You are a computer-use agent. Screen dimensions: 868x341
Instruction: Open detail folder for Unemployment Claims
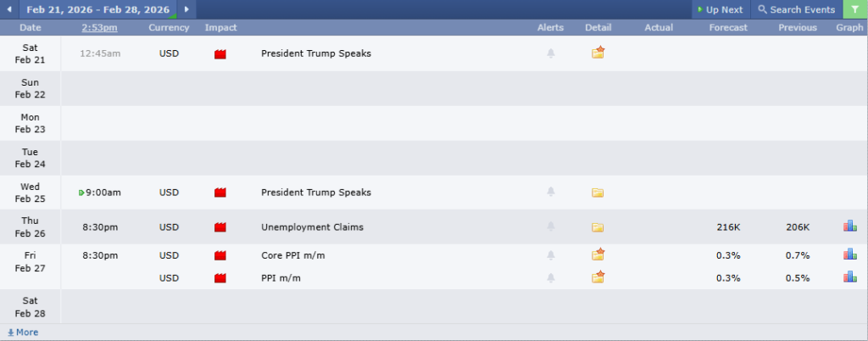[x=598, y=227]
